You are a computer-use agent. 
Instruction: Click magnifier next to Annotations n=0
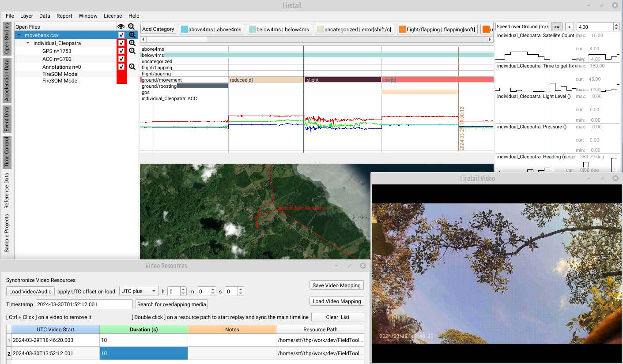pos(132,67)
